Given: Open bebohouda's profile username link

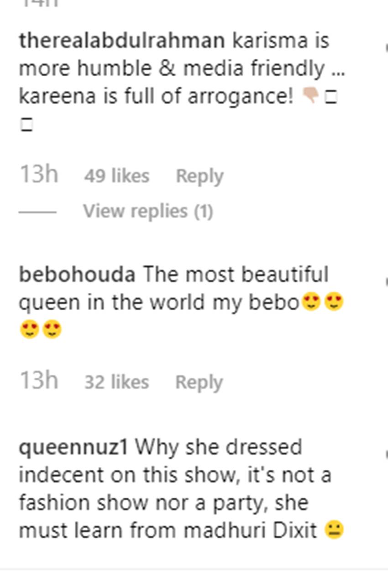Looking at the screenshot, I should click(x=77, y=275).
